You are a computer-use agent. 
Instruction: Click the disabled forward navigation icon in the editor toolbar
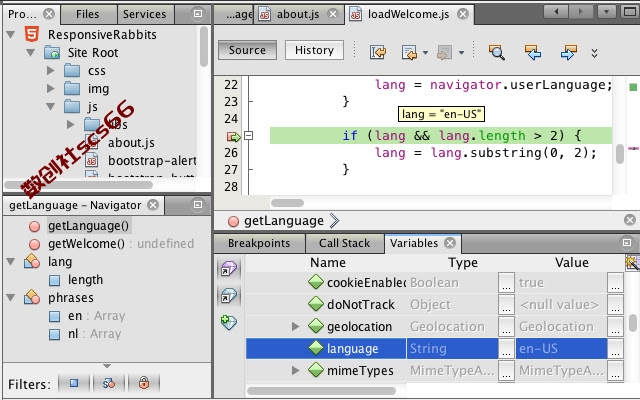(444, 52)
